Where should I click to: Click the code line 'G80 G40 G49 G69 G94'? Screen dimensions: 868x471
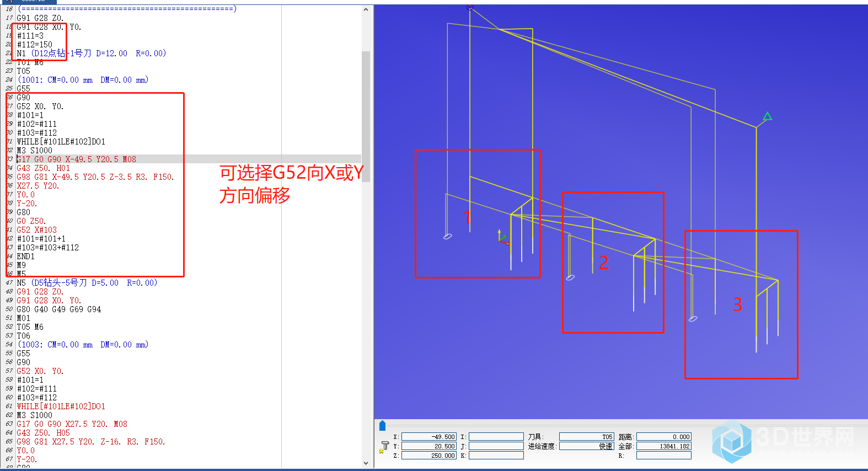point(59,309)
